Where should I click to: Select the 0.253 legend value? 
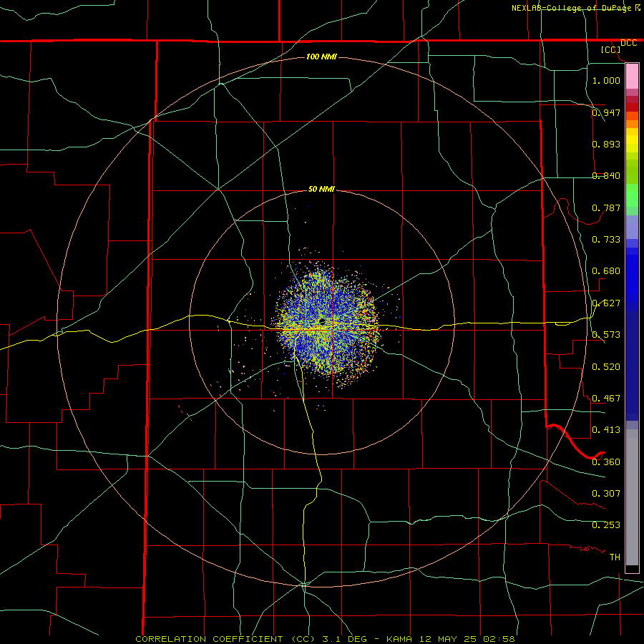tap(606, 525)
